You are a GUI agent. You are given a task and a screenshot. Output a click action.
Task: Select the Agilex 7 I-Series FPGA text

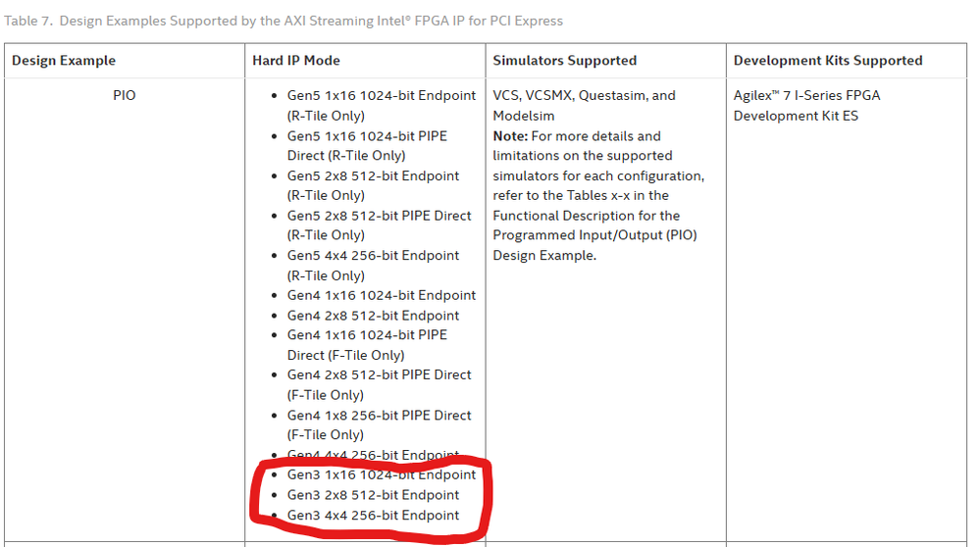(x=805, y=96)
